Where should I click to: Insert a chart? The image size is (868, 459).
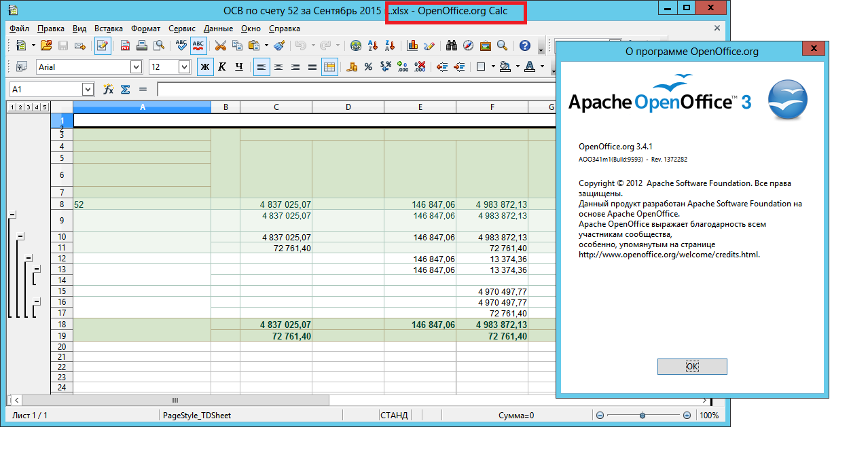[x=412, y=45]
